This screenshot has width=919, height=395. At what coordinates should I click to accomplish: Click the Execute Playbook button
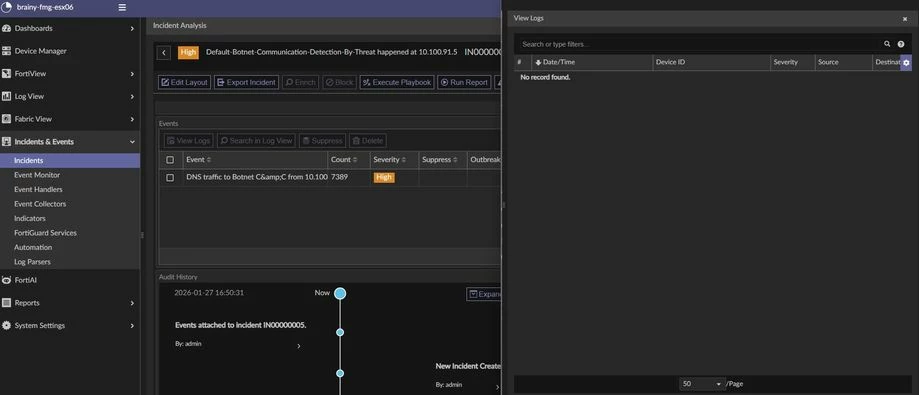point(397,83)
